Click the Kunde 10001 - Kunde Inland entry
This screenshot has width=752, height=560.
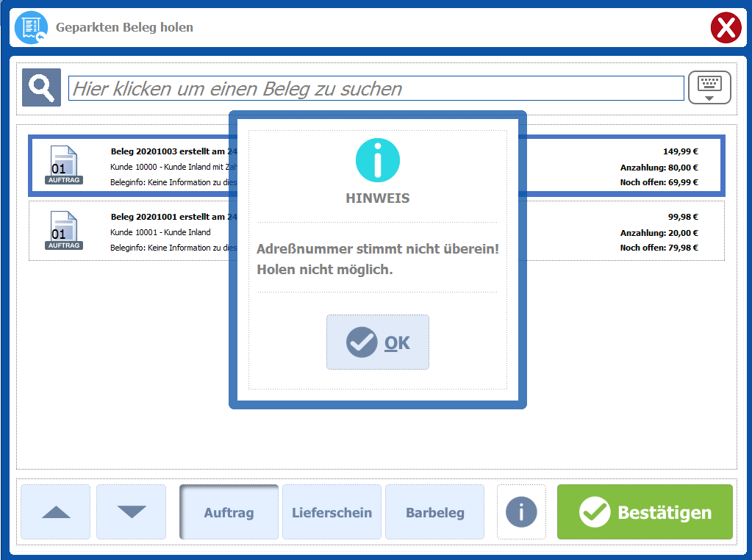160,232
